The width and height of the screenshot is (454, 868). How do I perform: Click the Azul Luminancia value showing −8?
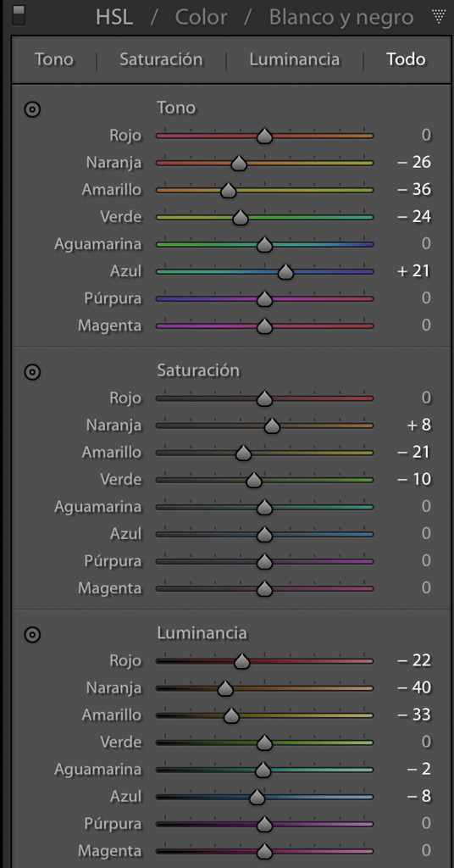419,796
